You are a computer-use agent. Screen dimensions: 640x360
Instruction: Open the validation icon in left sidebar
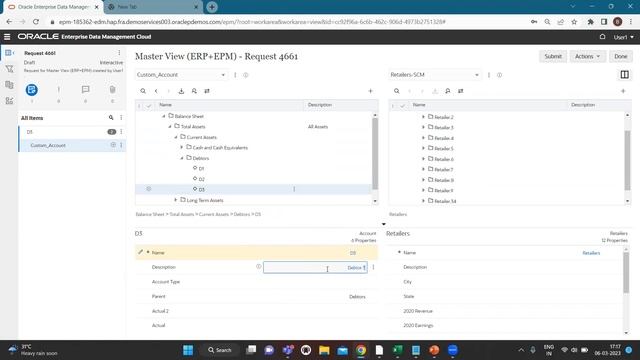pyautogui.click(x=9, y=100)
